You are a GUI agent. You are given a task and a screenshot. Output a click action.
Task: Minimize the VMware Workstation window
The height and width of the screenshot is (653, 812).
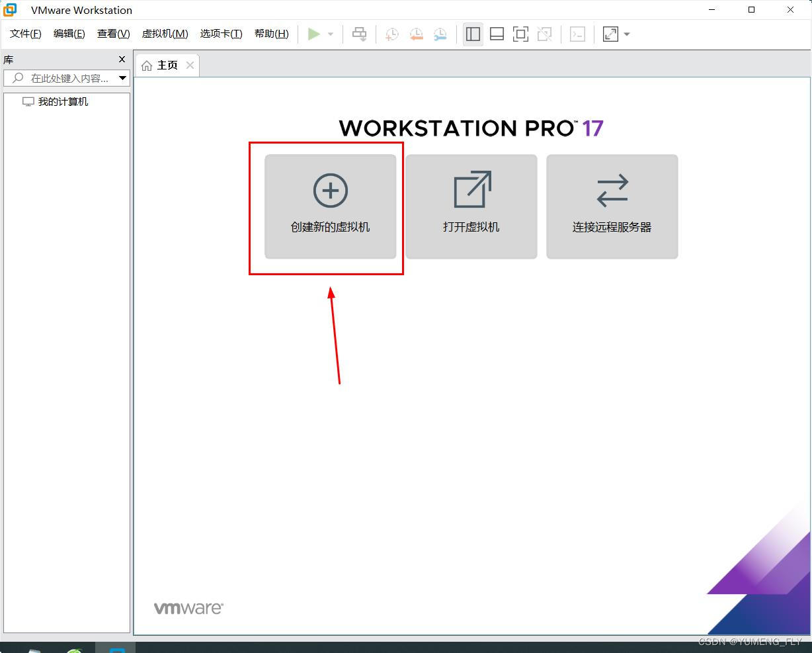pyautogui.click(x=712, y=10)
